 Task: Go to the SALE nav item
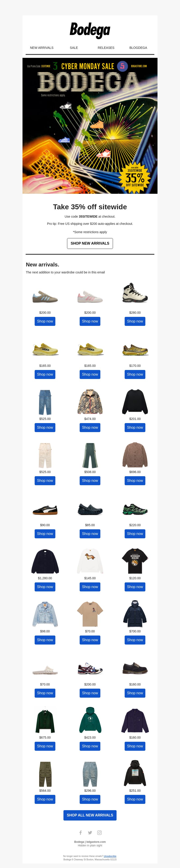click(74, 48)
